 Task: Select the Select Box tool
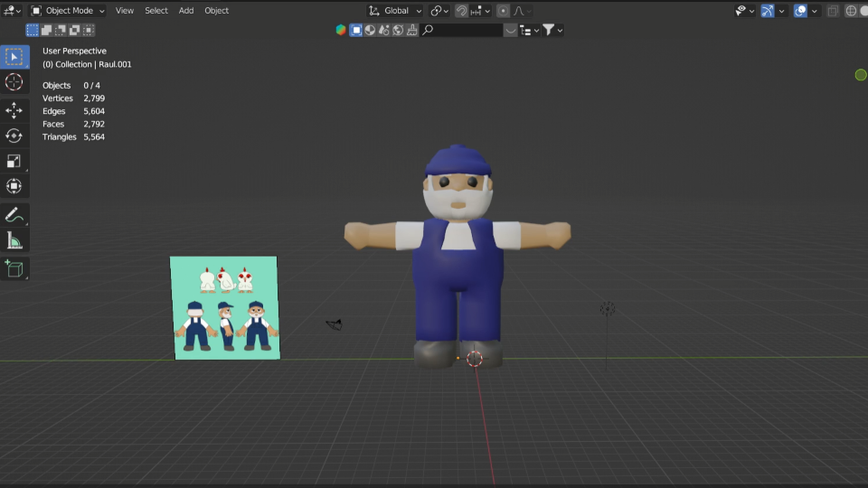tap(14, 57)
